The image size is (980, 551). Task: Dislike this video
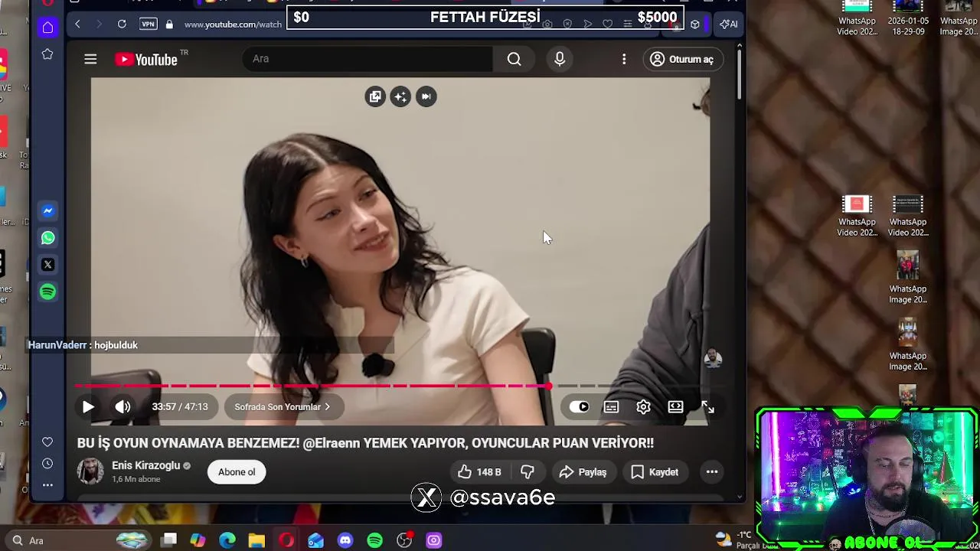click(x=528, y=472)
